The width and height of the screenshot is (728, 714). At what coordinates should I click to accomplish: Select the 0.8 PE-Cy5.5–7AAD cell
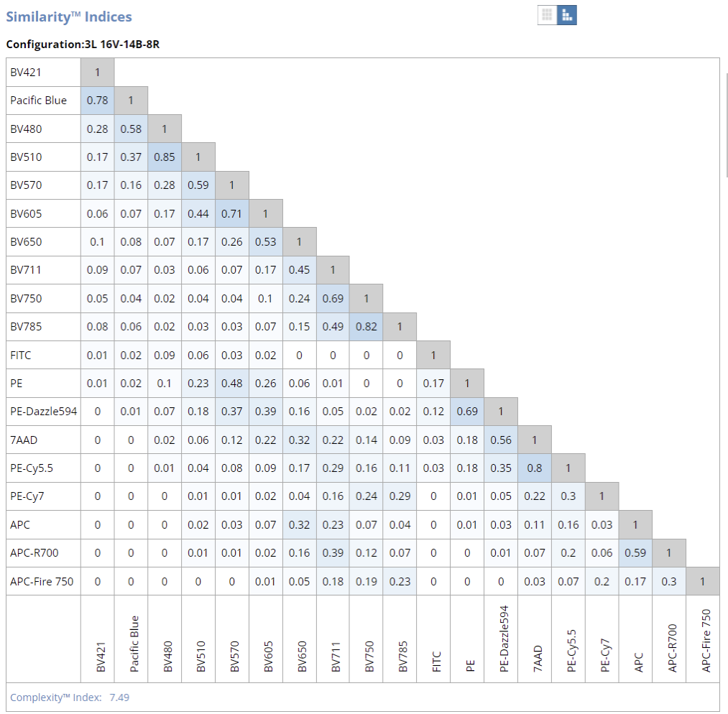(534, 468)
